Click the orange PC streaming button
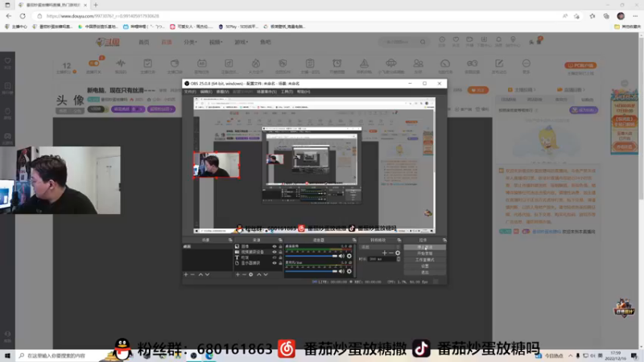Viewport: 644px width, 362px height. pos(580,65)
